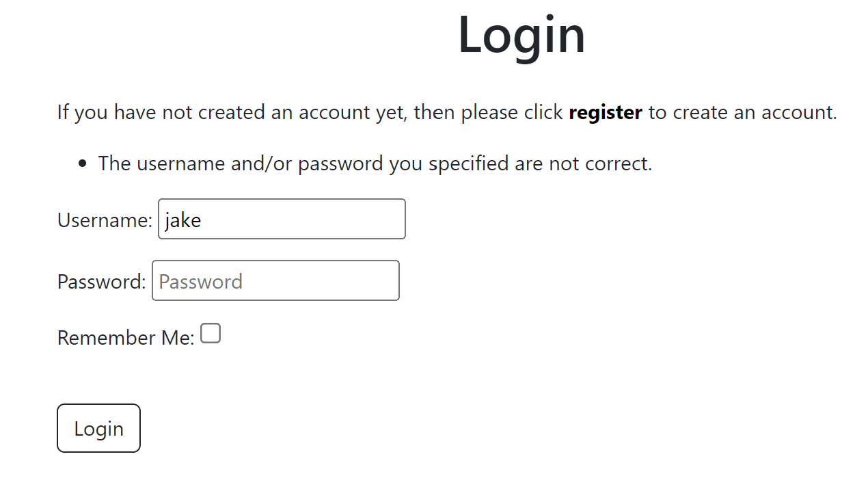
Task: Click the bullet point of the error notice
Action: coord(81,162)
